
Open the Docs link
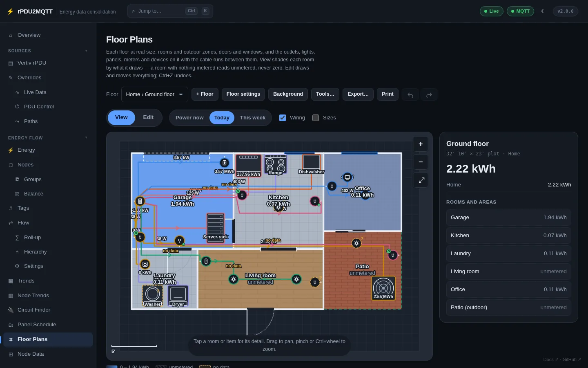[550, 360]
